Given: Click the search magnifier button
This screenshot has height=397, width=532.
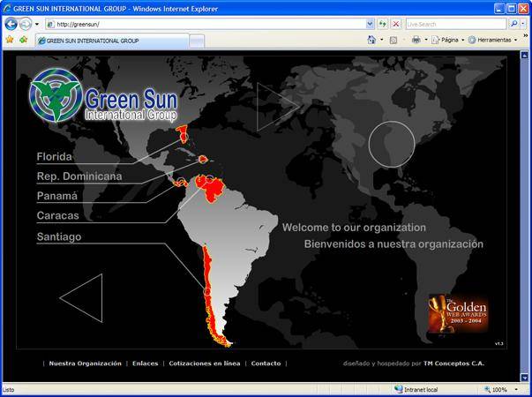Looking at the screenshot, I should (x=513, y=24).
